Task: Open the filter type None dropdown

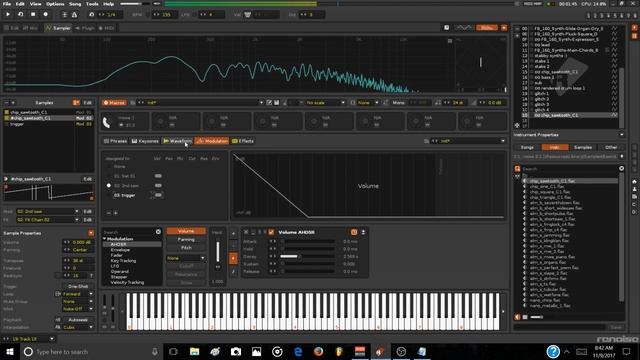Action: (x=186, y=258)
